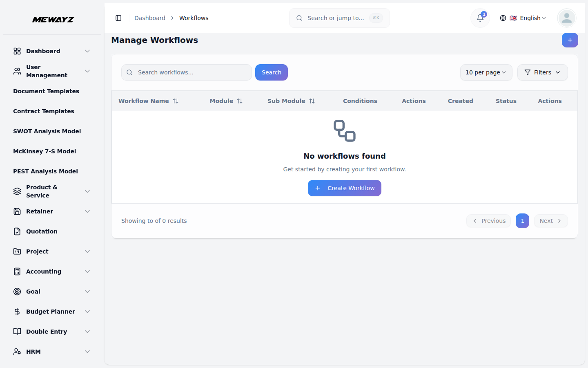Sort by Workflow Name column

(176, 101)
